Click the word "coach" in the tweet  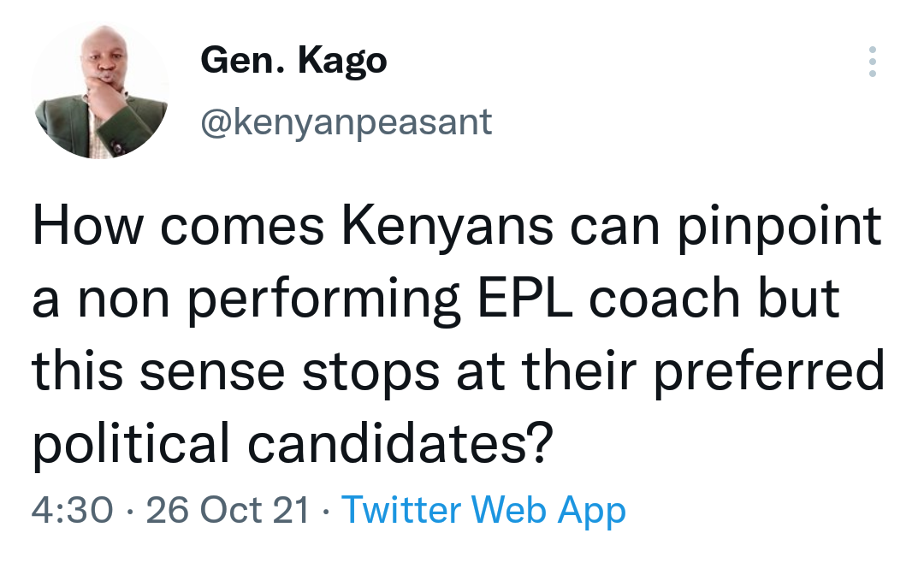[x=666, y=299]
